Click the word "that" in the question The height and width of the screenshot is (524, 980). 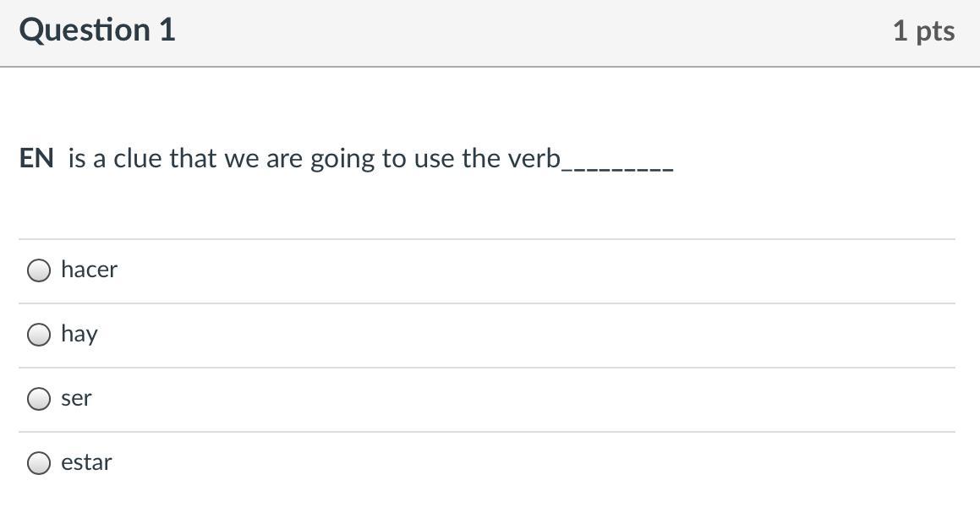[193, 158]
